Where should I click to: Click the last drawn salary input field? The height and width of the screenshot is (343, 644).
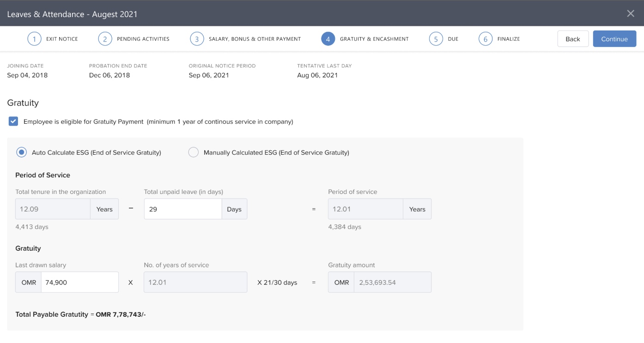tap(79, 282)
